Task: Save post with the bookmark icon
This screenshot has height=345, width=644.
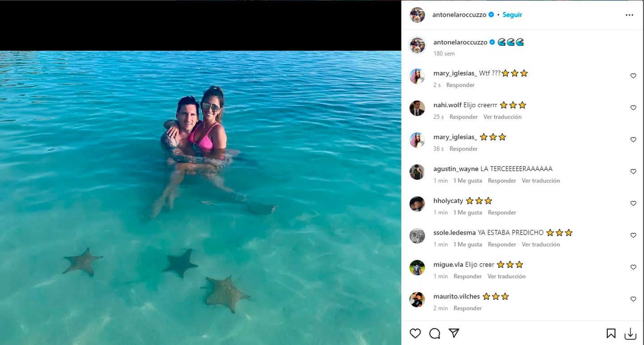Action: click(611, 333)
